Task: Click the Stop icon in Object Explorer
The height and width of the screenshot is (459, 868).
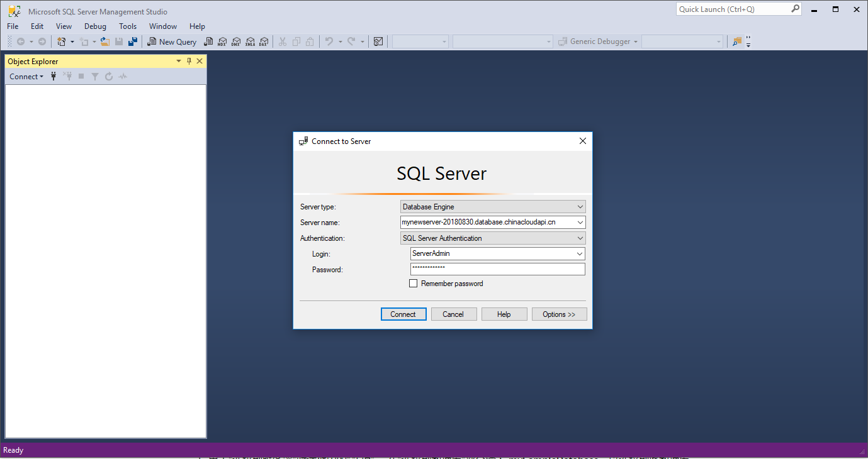Action: (x=81, y=76)
